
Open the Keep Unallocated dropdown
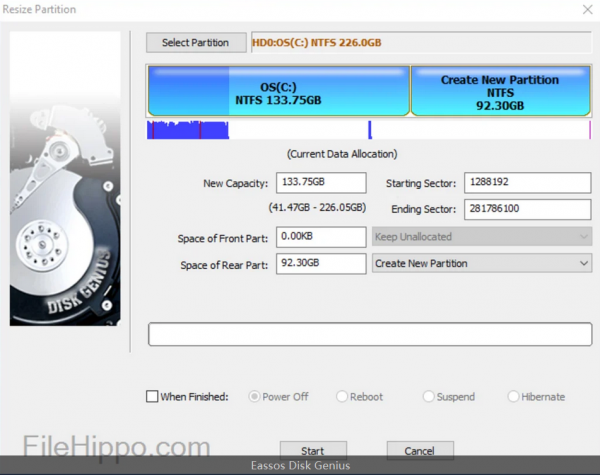point(481,237)
